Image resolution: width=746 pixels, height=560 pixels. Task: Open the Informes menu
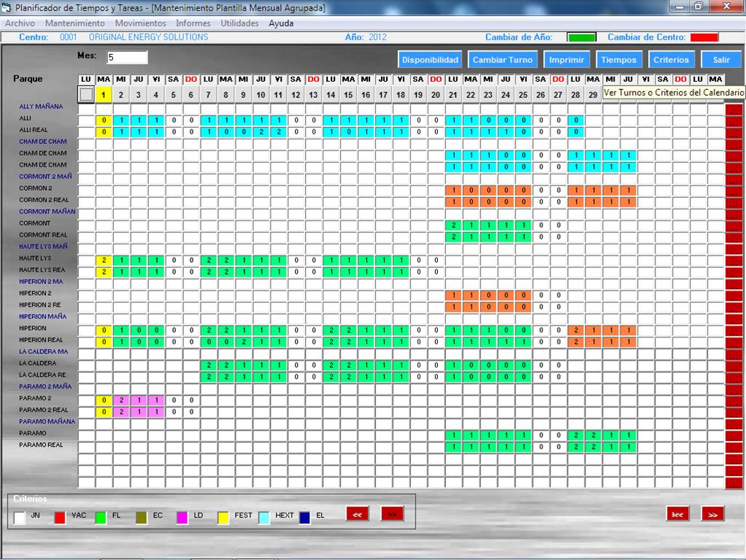193,23
